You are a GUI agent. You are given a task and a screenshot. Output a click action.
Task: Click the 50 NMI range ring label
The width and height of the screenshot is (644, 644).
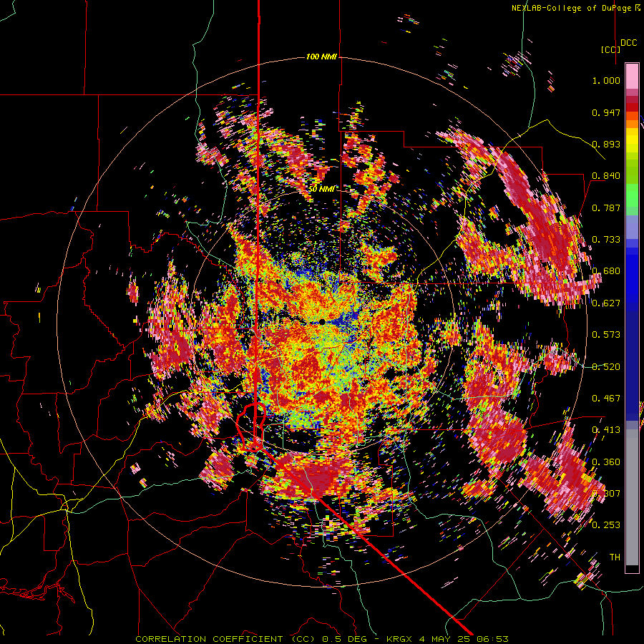[x=321, y=189]
